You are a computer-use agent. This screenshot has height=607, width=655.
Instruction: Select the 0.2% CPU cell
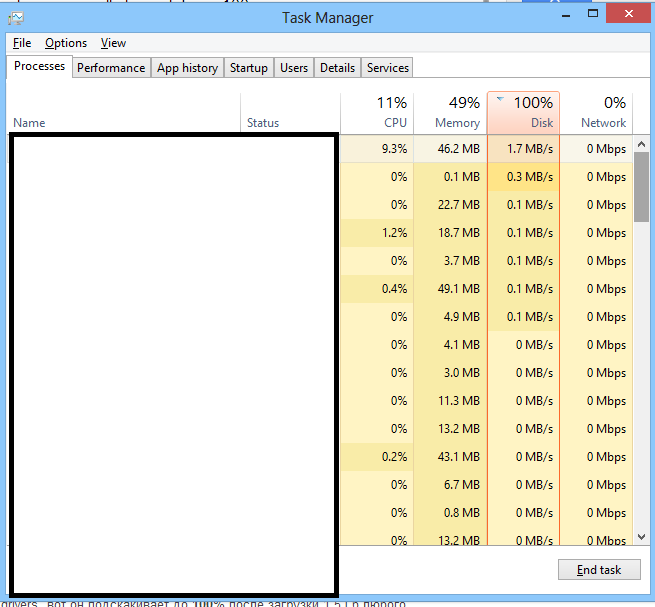[x=377, y=457]
